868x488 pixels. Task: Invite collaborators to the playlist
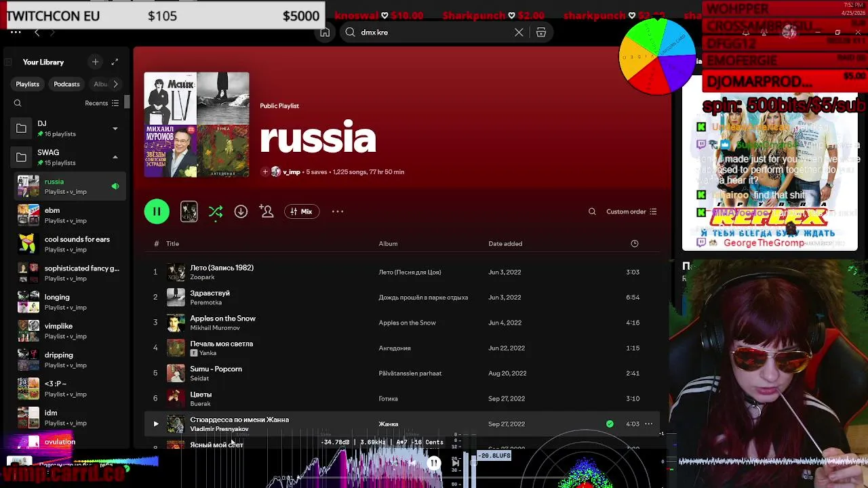tap(267, 211)
